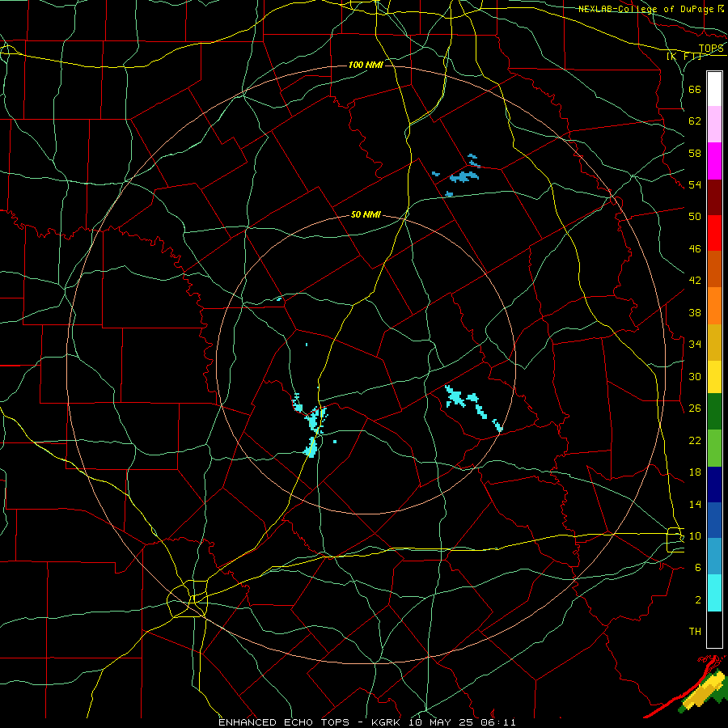
Task: Click the '06:11' timestamp text
Action: (x=497, y=722)
